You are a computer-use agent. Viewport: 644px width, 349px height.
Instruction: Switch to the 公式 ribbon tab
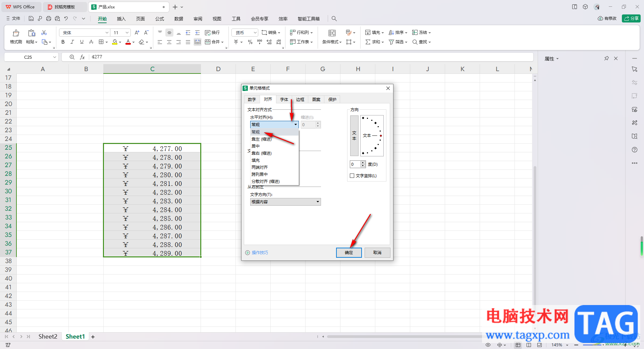(x=160, y=19)
